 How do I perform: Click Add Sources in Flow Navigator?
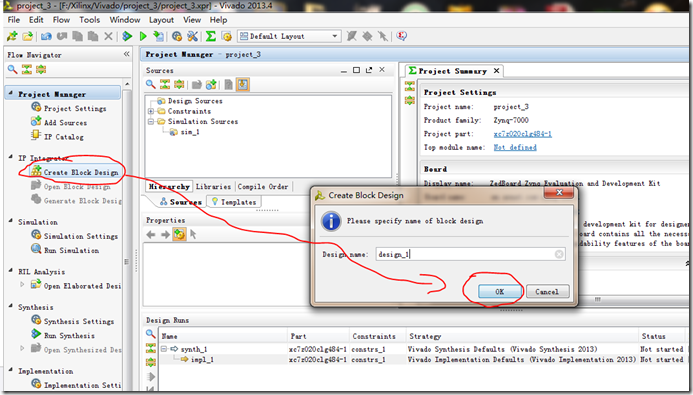coord(59,122)
